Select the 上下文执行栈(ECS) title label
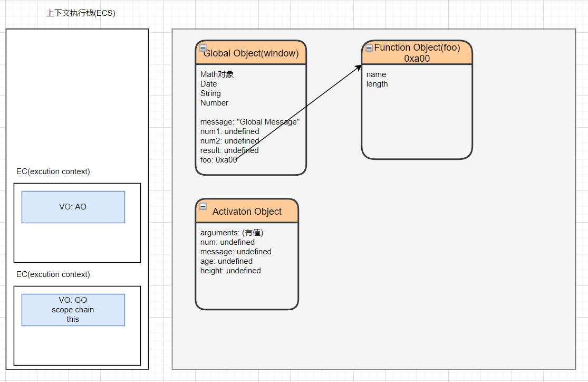The height and width of the screenshot is (382, 588). tap(81, 13)
